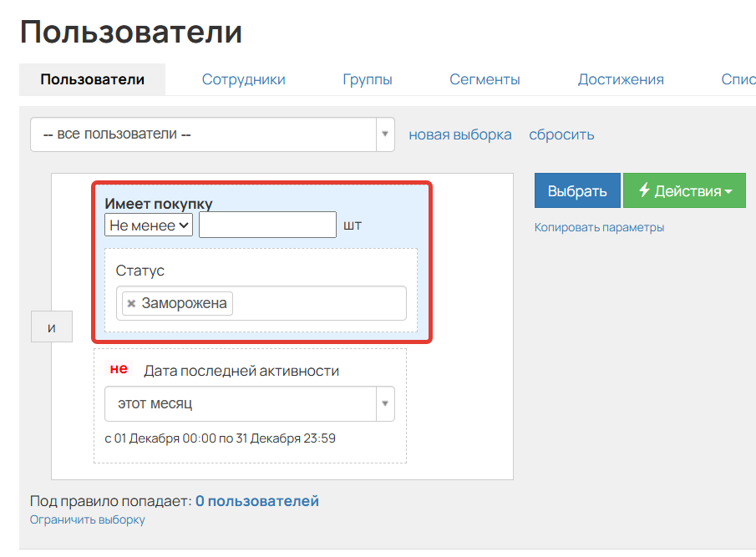Click the новая выборка link
756x557 pixels.
pos(459,134)
